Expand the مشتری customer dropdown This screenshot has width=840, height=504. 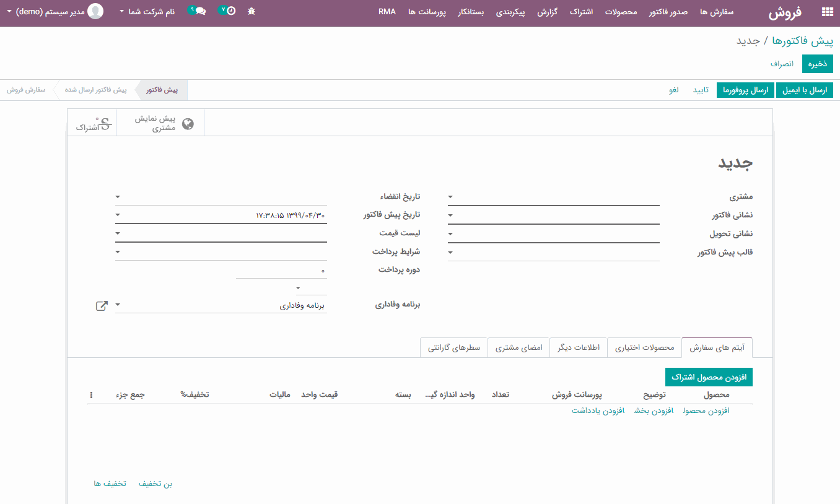[450, 196]
